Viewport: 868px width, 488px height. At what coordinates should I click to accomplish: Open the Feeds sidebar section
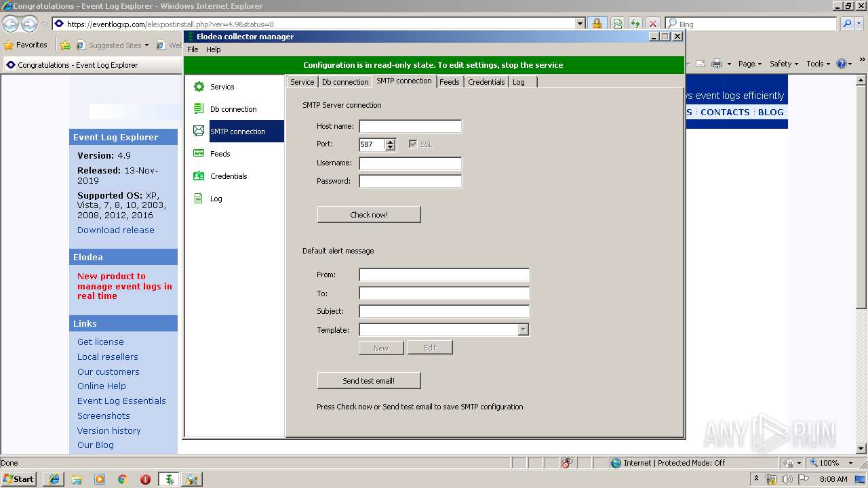tap(234, 154)
